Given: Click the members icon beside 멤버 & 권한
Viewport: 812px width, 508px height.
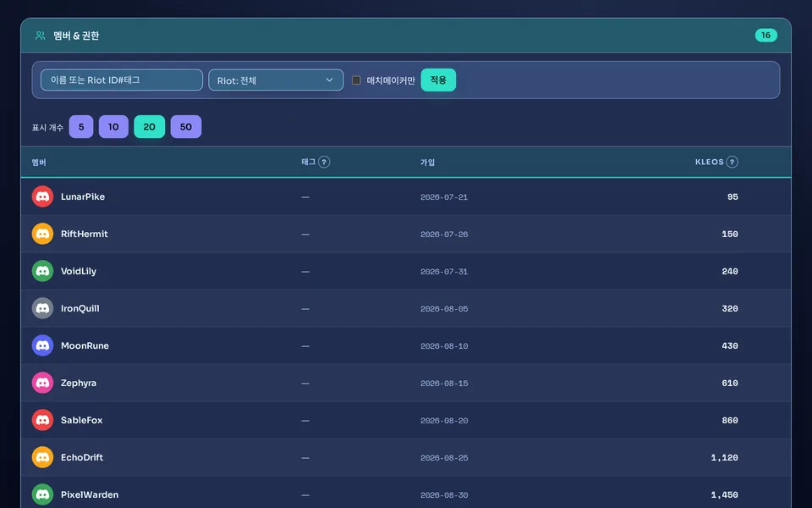Looking at the screenshot, I should pyautogui.click(x=40, y=36).
